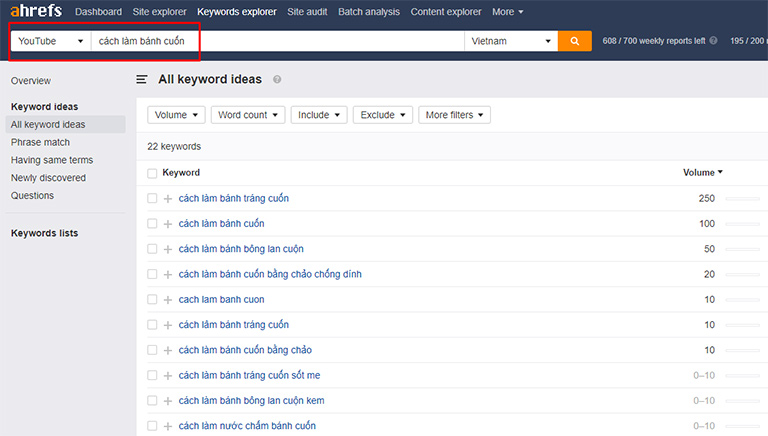
Task: Click the volume bar in the 50 row
Action: pos(743,249)
